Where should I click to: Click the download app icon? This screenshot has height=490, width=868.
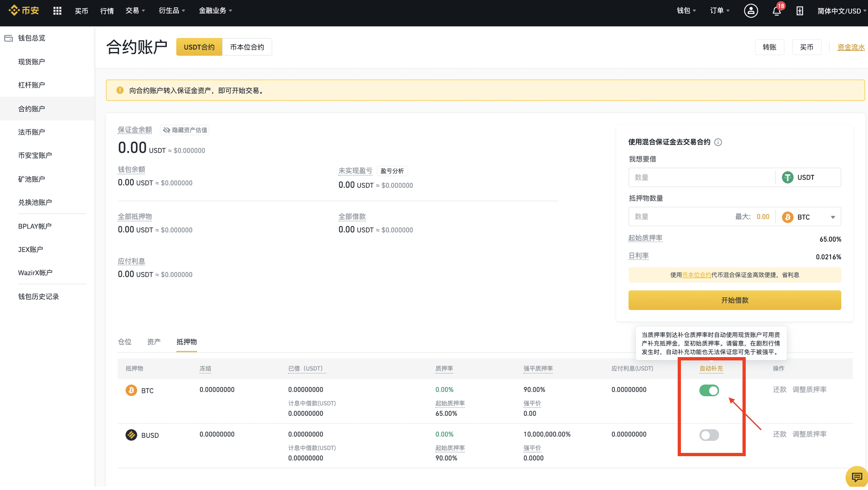(800, 11)
